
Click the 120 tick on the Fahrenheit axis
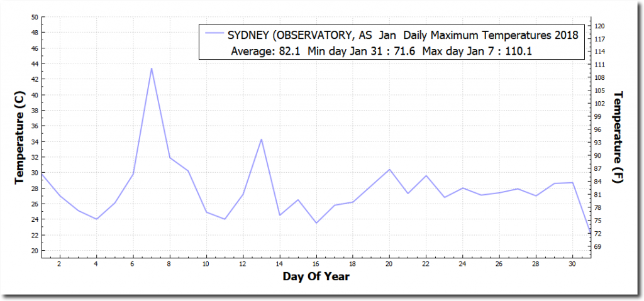click(x=599, y=26)
